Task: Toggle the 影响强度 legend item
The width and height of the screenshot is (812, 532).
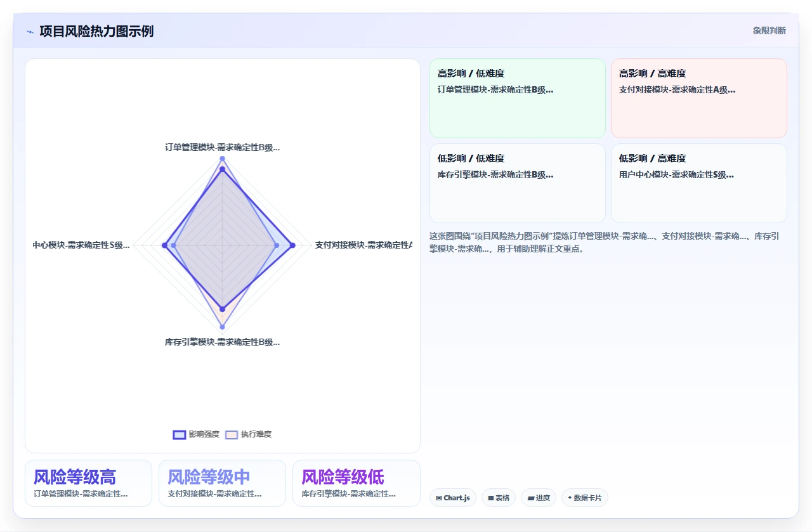Action: (196, 434)
